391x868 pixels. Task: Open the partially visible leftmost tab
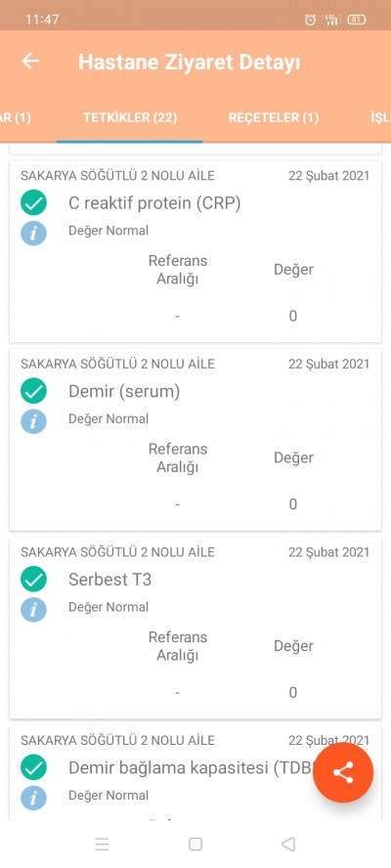(x=16, y=118)
